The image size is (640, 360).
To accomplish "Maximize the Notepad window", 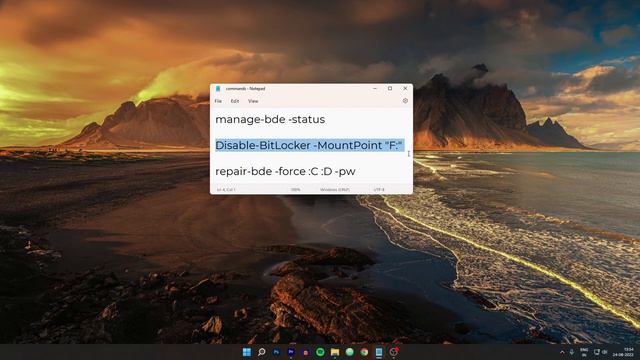I will [390, 88].
